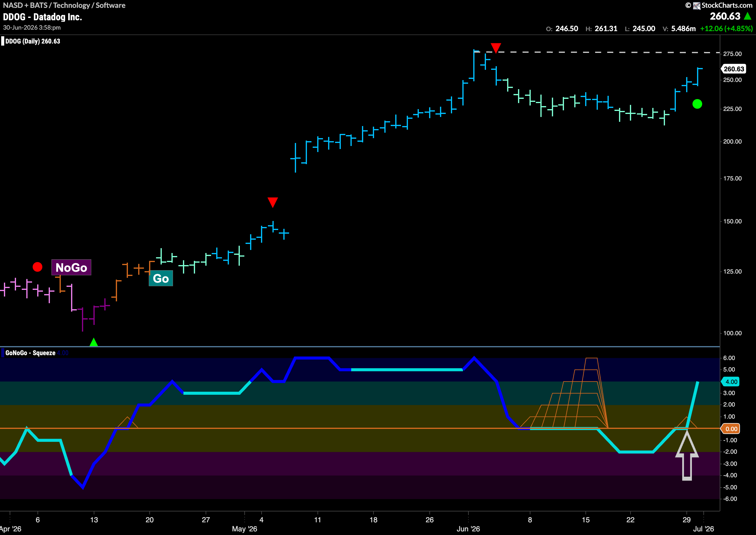Viewport: 756px width, 535px height.
Task: Click the 100.00 price axis label
Action: click(732, 333)
